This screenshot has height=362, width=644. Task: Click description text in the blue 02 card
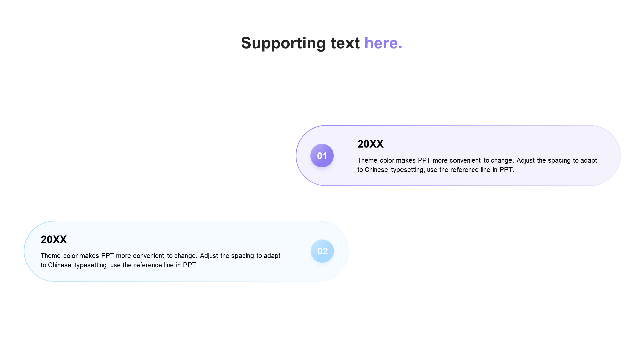coord(160,260)
